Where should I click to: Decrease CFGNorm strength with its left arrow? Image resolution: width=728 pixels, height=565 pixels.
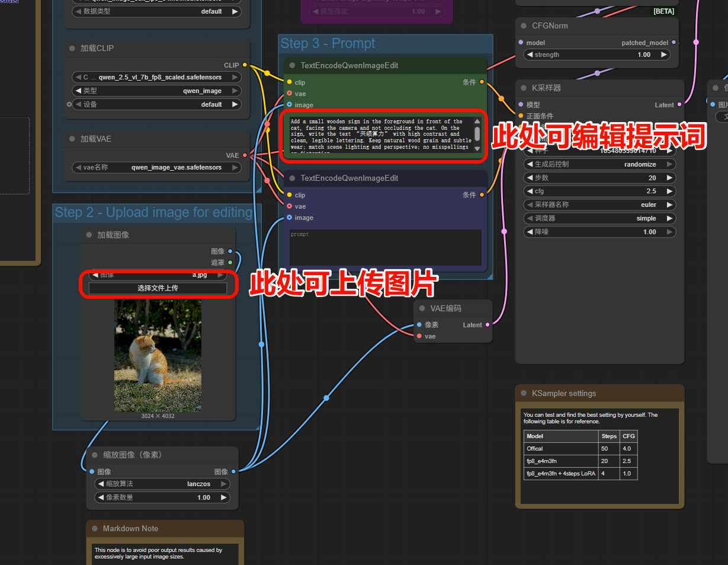(530, 55)
